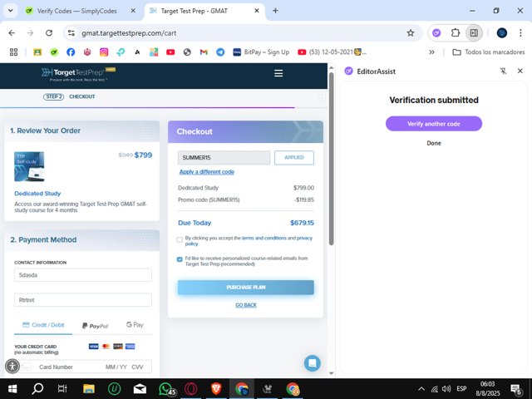This screenshot has height=399, width=532.
Task: Open the apps grid in bookmarks bar
Action: pos(13,52)
